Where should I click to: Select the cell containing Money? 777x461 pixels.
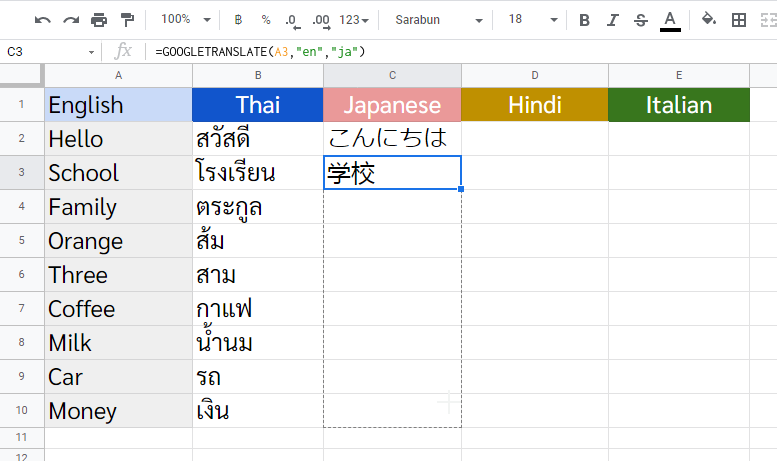coord(118,410)
